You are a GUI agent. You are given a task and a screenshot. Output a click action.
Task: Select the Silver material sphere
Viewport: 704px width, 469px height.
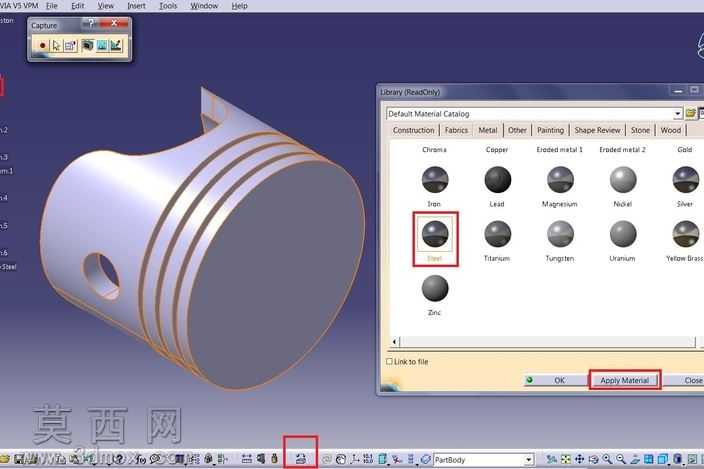coord(686,180)
